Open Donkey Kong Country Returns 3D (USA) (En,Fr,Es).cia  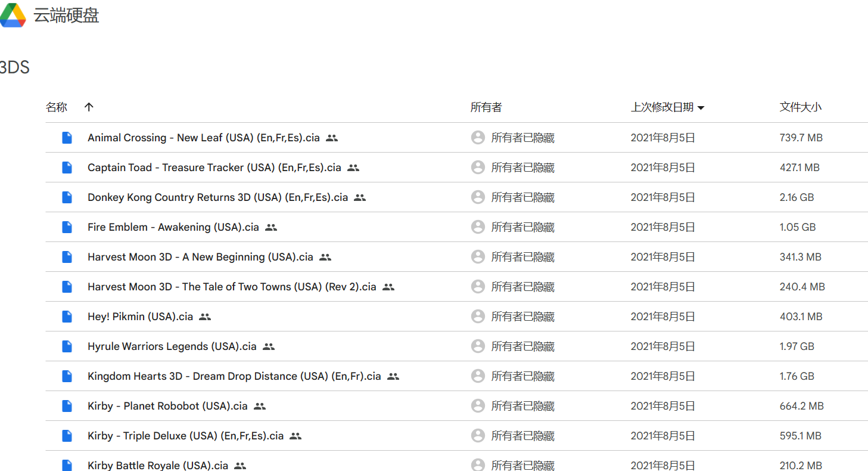(217, 197)
